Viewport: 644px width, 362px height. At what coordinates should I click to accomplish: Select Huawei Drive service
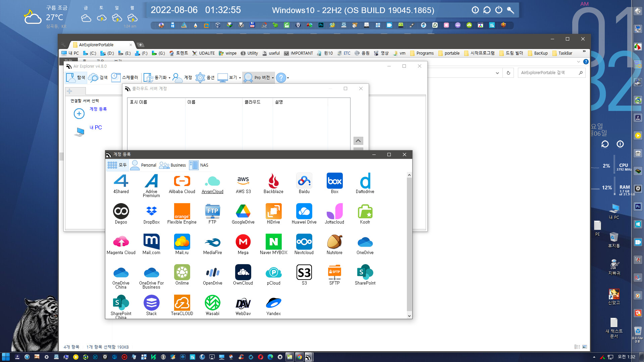coord(304,214)
